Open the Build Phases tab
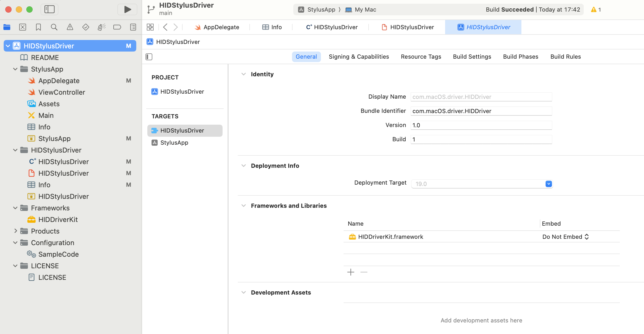Viewport: 644px width, 334px height. click(x=521, y=57)
